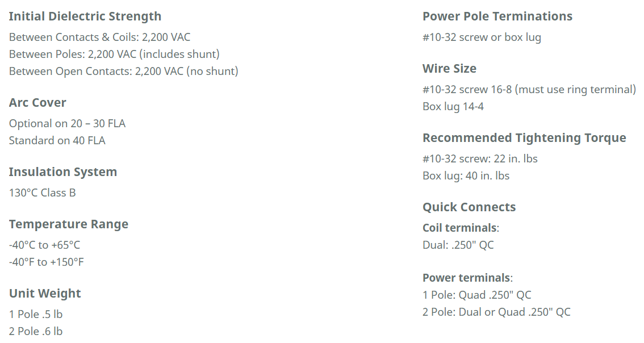Click the 2 Pole .6 lb line
This screenshot has width=644, height=343.
[36, 332]
